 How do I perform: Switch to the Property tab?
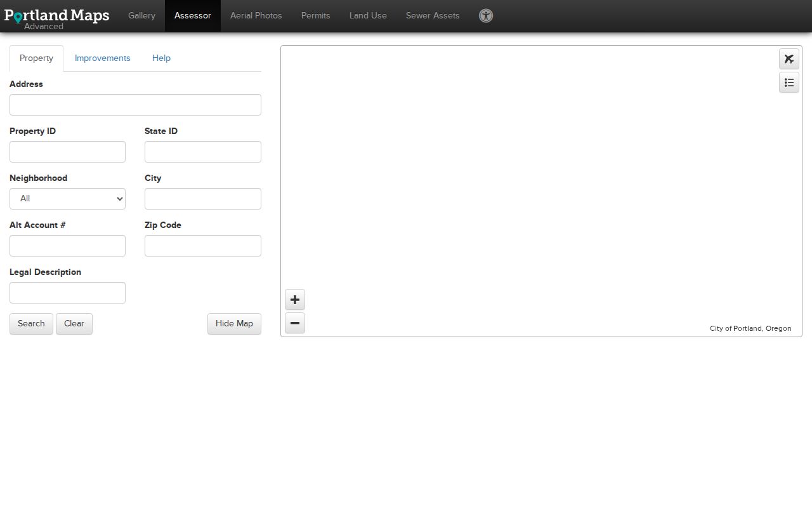(x=36, y=58)
